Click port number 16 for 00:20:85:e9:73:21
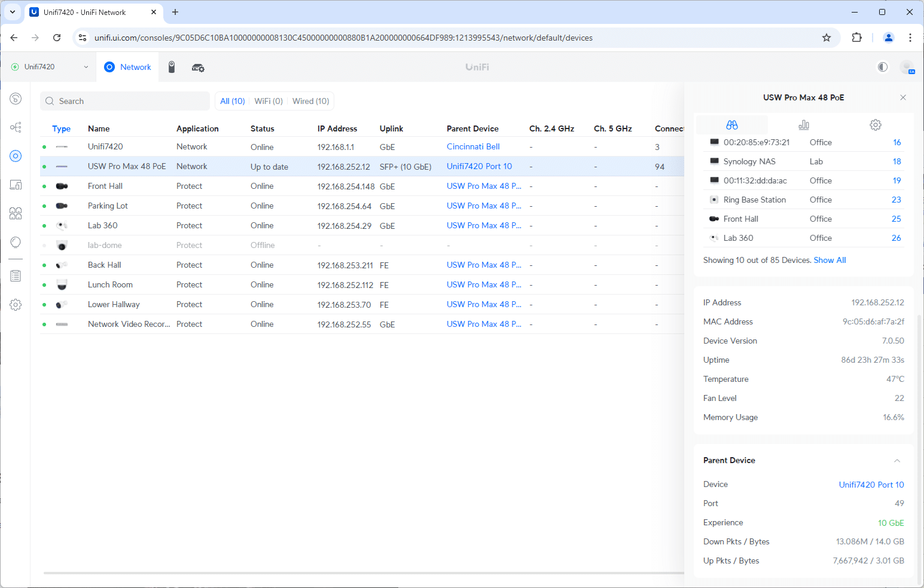The image size is (924, 588). tap(897, 142)
